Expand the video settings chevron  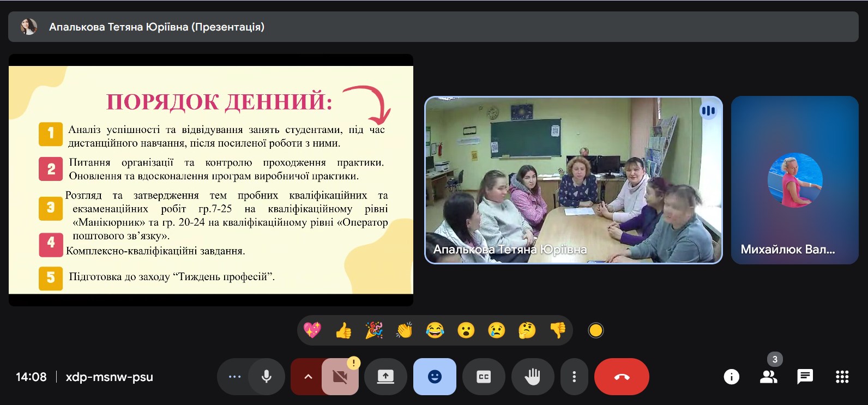pyautogui.click(x=308, y=377)
